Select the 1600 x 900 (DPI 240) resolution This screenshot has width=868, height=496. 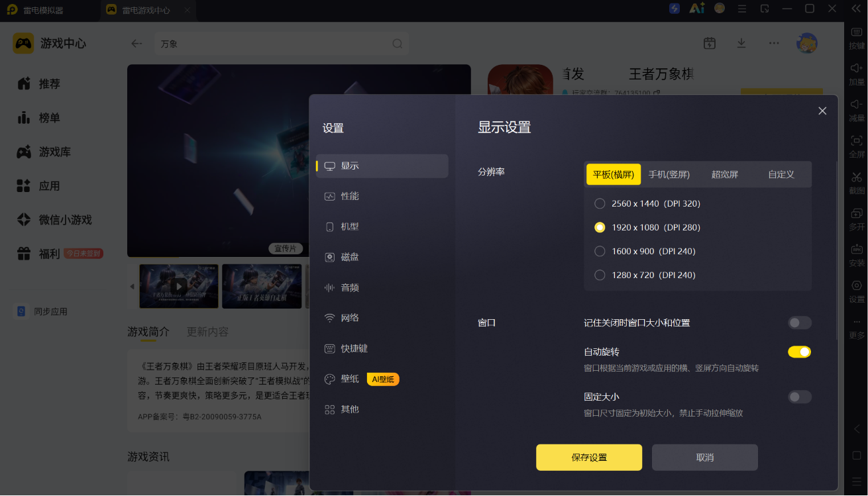[x=645, y=251]
